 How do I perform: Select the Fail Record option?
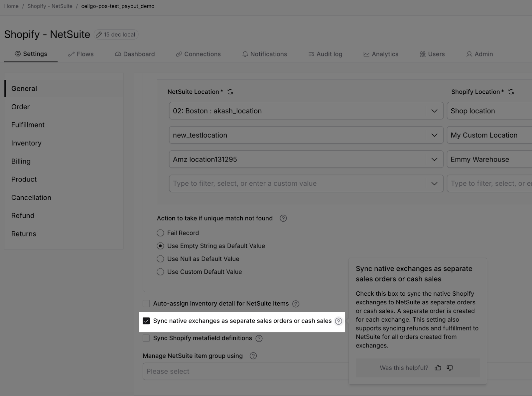(x=160, y=233)
